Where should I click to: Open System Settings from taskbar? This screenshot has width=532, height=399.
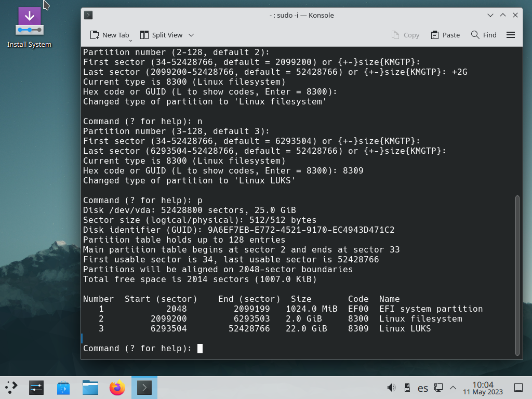[36, 388]
